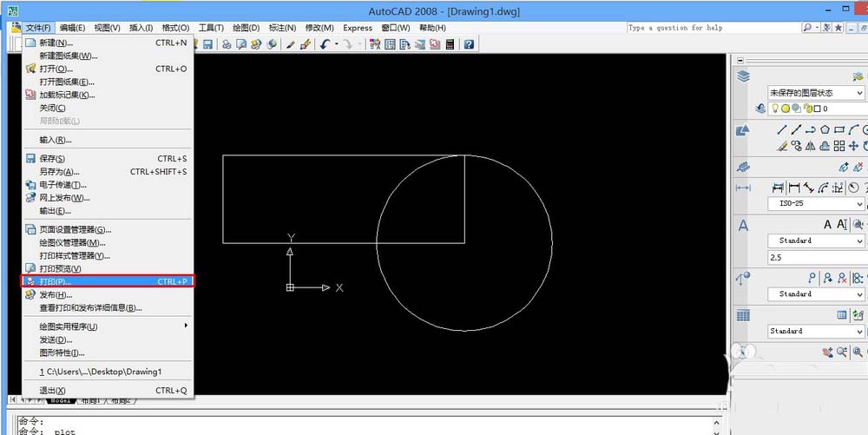Click the Undo arrow icon
The width and height of the screenshot is (868, 435).
coord(325,44)
